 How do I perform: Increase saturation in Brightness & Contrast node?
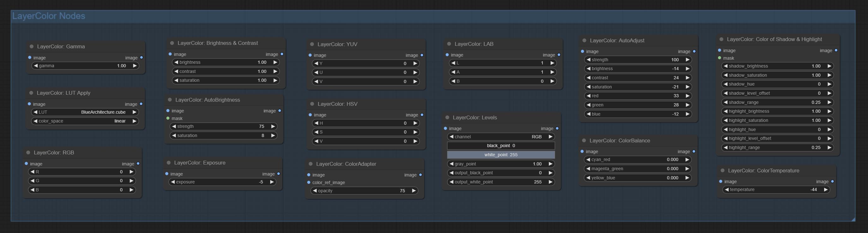point(275,81)
